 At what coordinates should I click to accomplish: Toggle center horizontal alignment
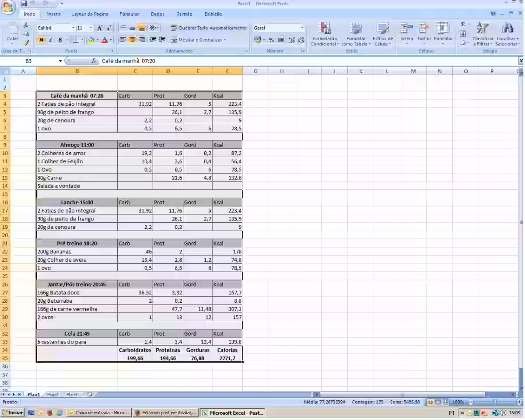(132, 40)
